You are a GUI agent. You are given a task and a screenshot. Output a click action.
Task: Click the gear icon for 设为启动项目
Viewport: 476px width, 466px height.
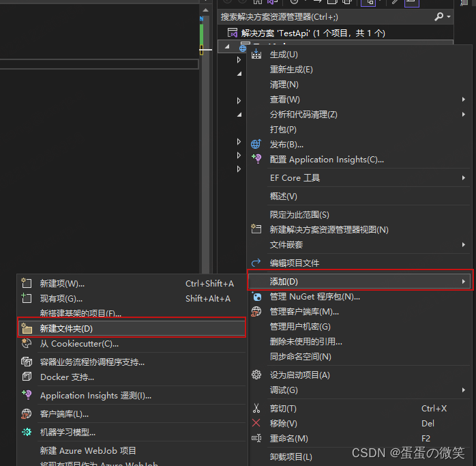click(256, 375)
